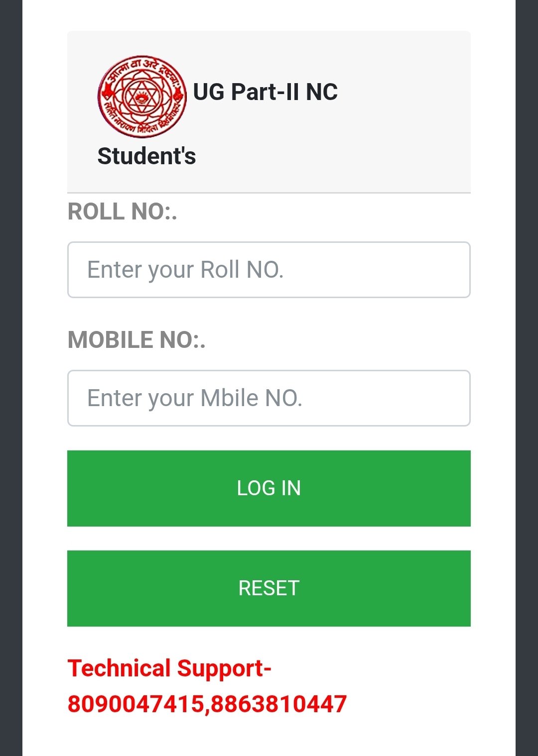Tap support phone number 8090047415

point(135,704)
